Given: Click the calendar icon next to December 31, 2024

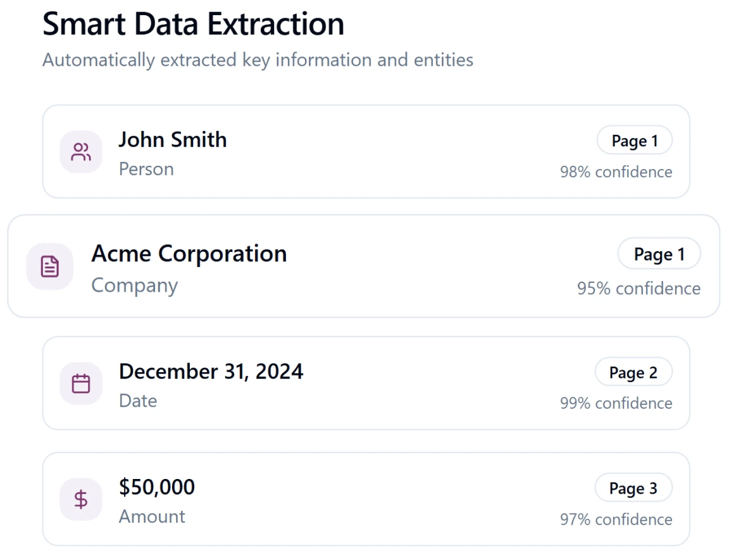Looking at the screenshot, I should [80, 383].
